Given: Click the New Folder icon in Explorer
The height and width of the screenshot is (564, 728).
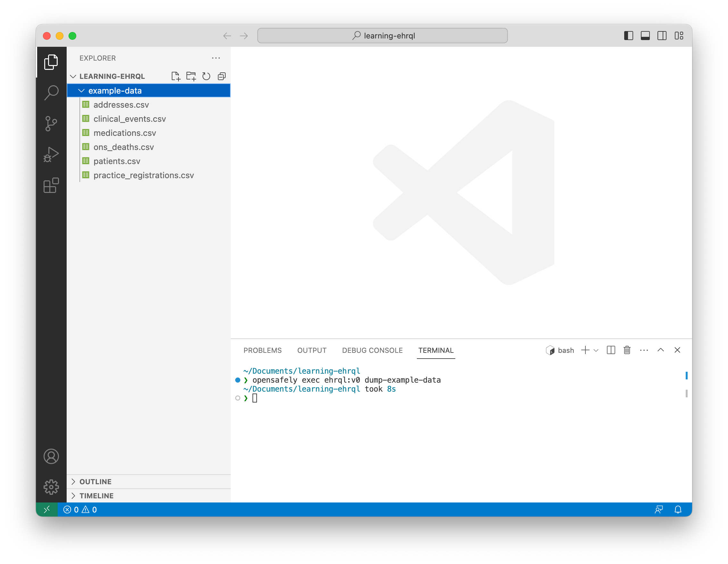Looking at the screenshot, I should pyautogui.click(x=191, y=76).
